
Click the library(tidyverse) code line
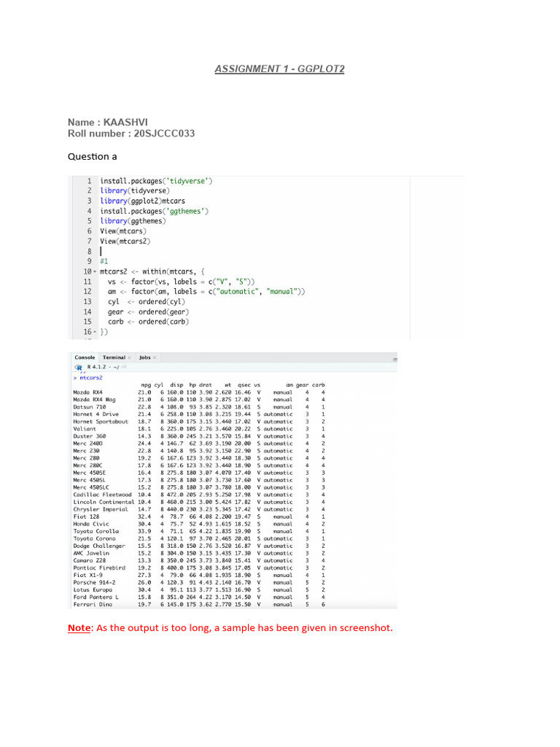coord(135,191)
